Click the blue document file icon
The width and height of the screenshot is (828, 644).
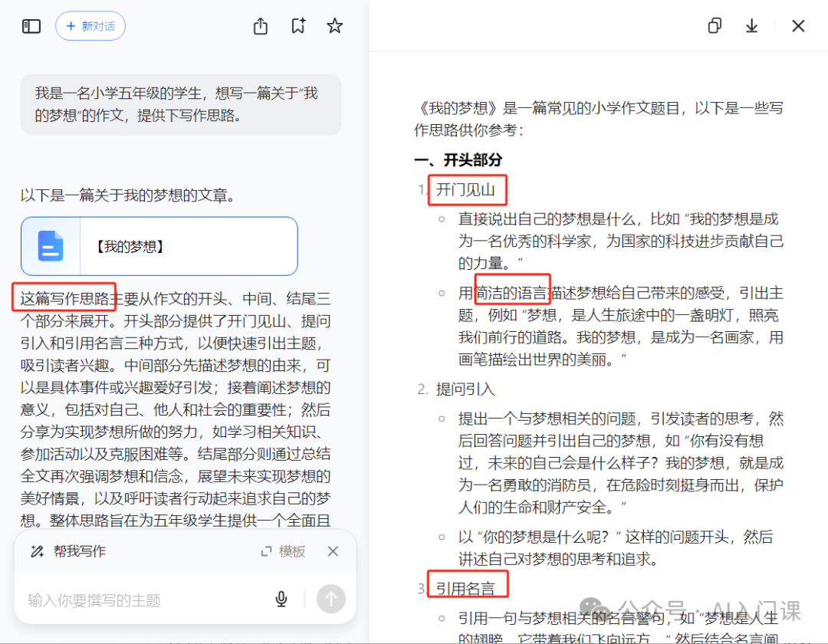51,246
